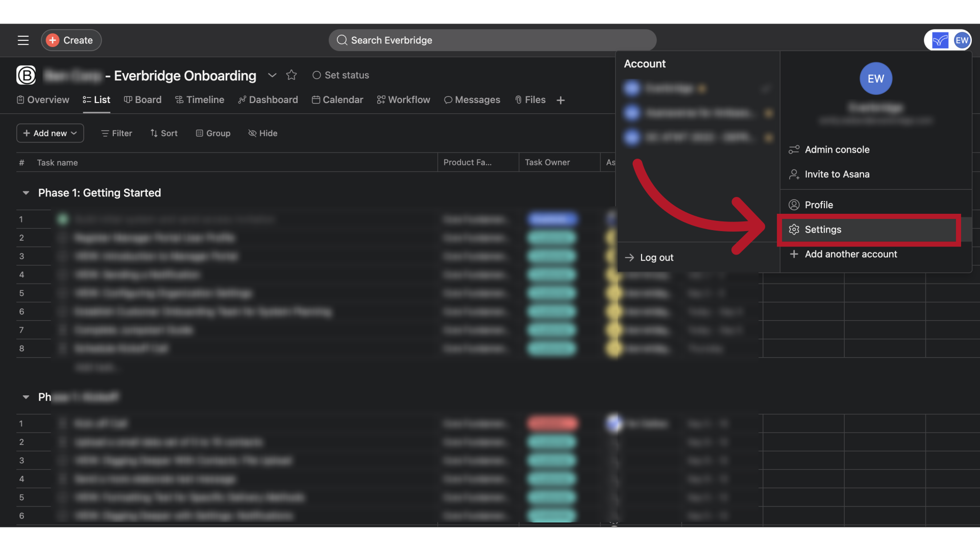
Task: Collapse the Phase 1: Getting Started section
Action: pos(26,193)
